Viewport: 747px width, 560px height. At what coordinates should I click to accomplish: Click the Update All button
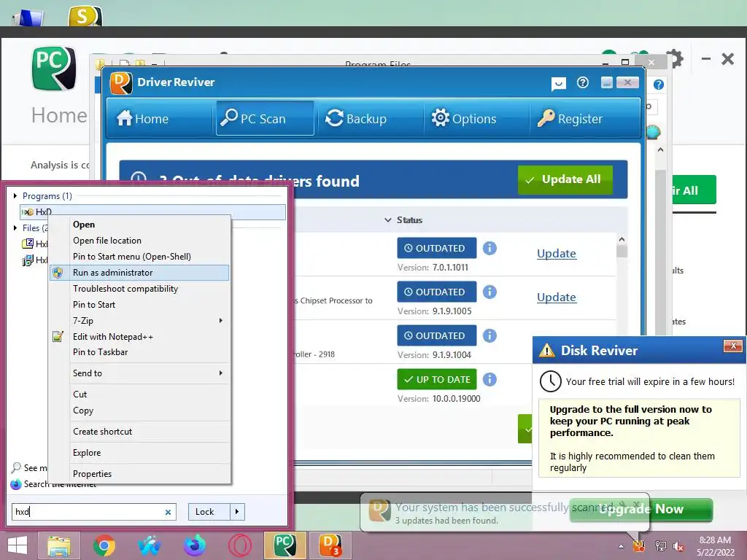coord(565,179)
